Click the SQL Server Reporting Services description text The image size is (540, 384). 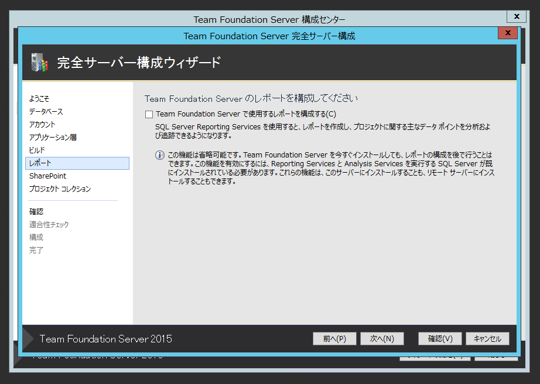pos(323,131)
